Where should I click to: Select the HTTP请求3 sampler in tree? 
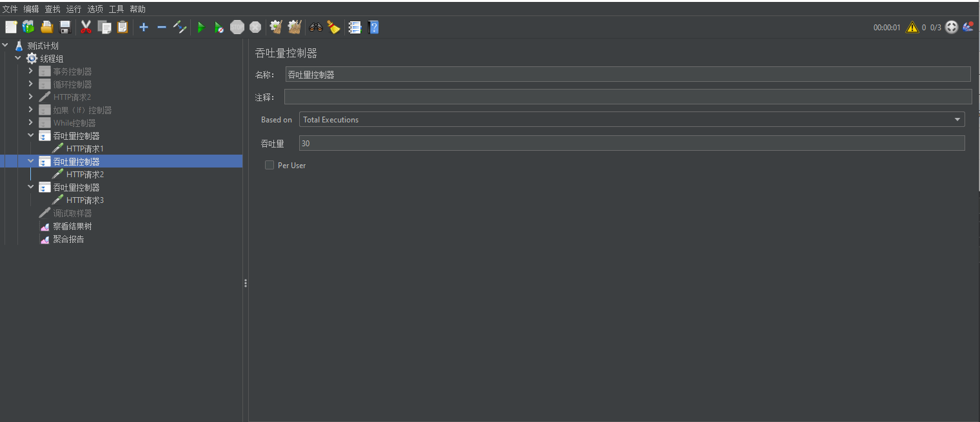(85, 200)
